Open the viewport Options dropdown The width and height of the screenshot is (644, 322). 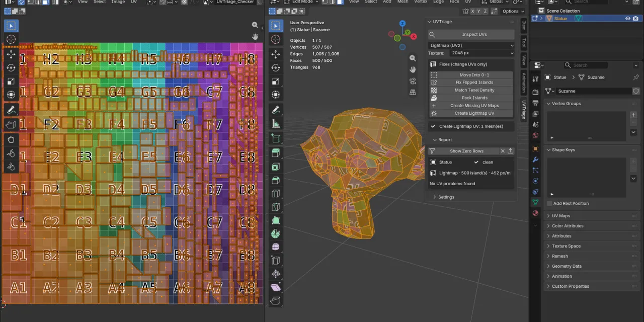pyautogui.click(x=513, y=11)
